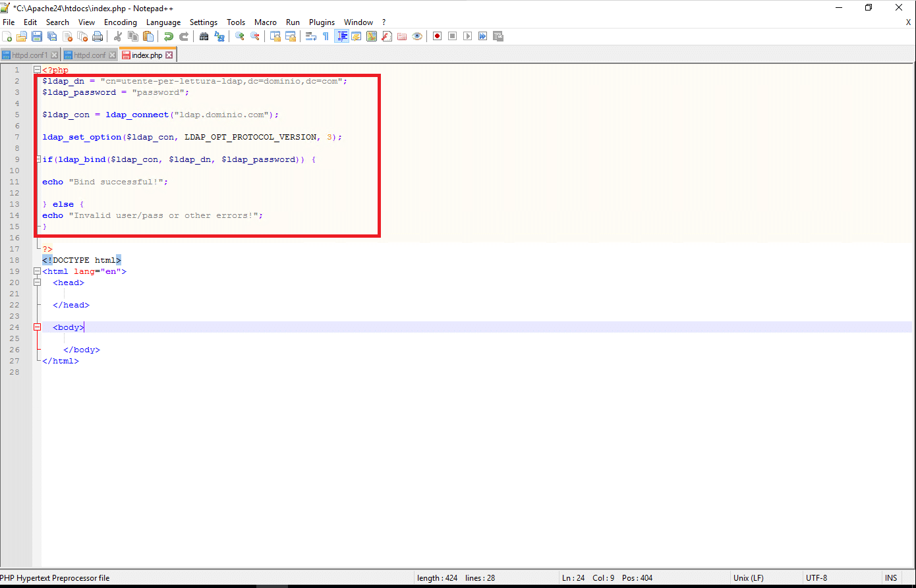Close the httpd.conf1 tab

point(55,55)
